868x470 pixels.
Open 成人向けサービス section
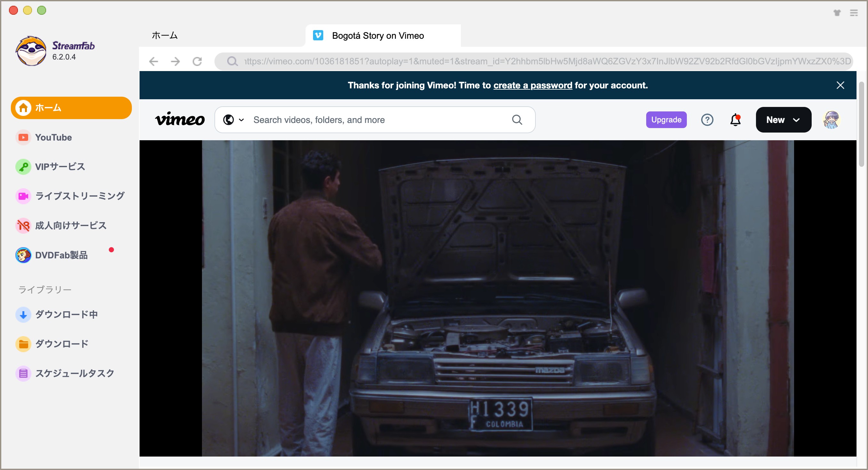tap(71, 226)
